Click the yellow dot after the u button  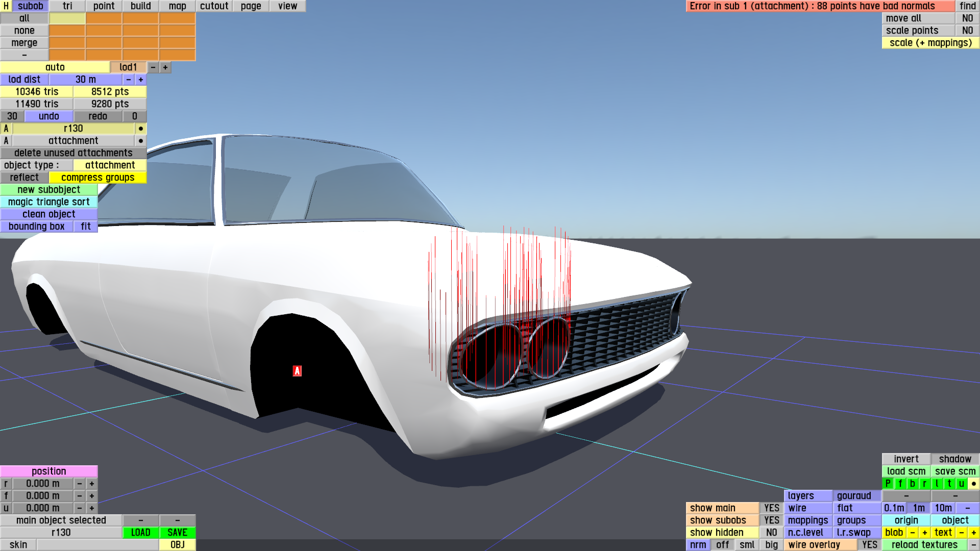(973, 484)
